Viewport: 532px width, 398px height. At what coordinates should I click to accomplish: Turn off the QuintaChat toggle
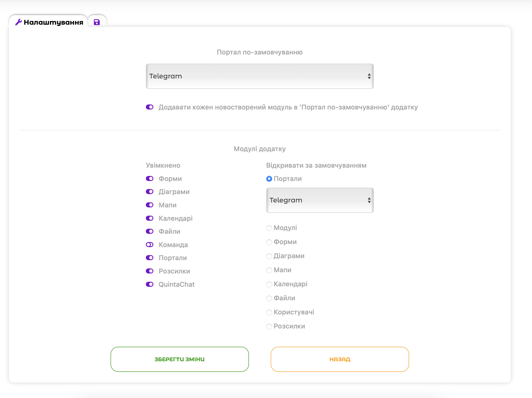(x=150, y=284)
